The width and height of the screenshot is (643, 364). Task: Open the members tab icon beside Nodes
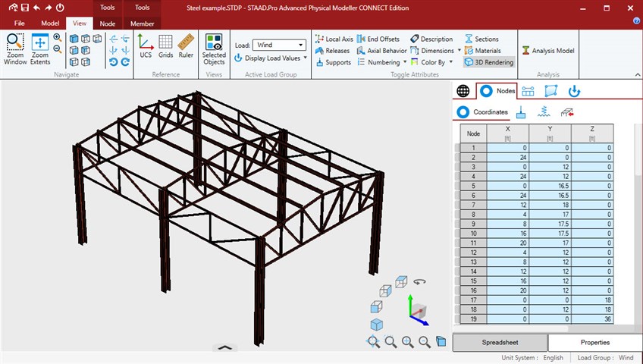(x=528, y=91)
